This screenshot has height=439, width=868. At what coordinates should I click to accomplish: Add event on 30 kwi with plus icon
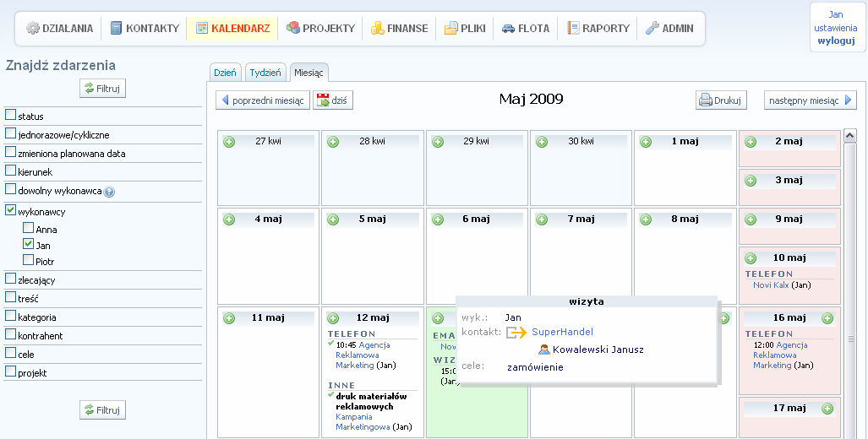pyautogui.click(x=542, y=142)
